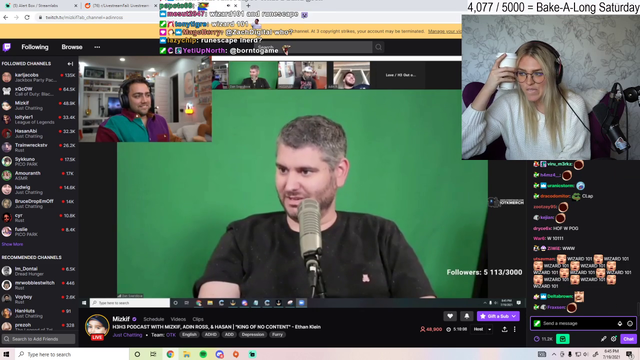640x360 pixels.
Task: Expand the Gift a Sub dropdown
Action: pyautogui.click(x=514, y=316)
